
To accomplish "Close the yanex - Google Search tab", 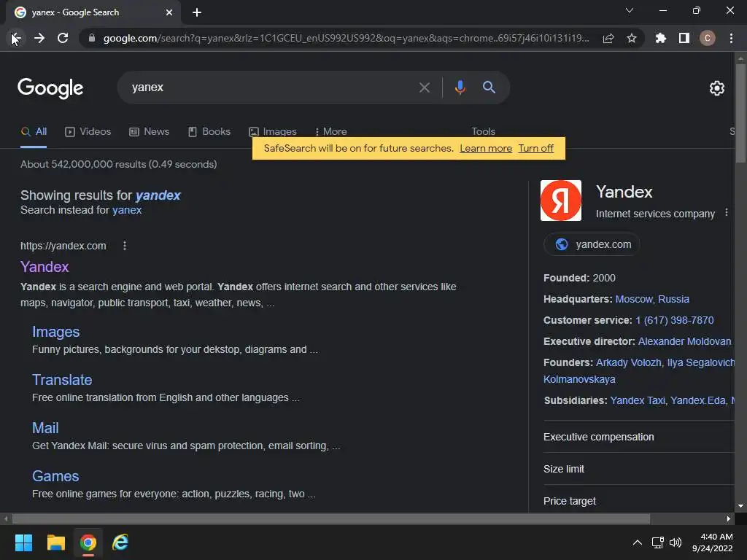I will coord(169,12).
